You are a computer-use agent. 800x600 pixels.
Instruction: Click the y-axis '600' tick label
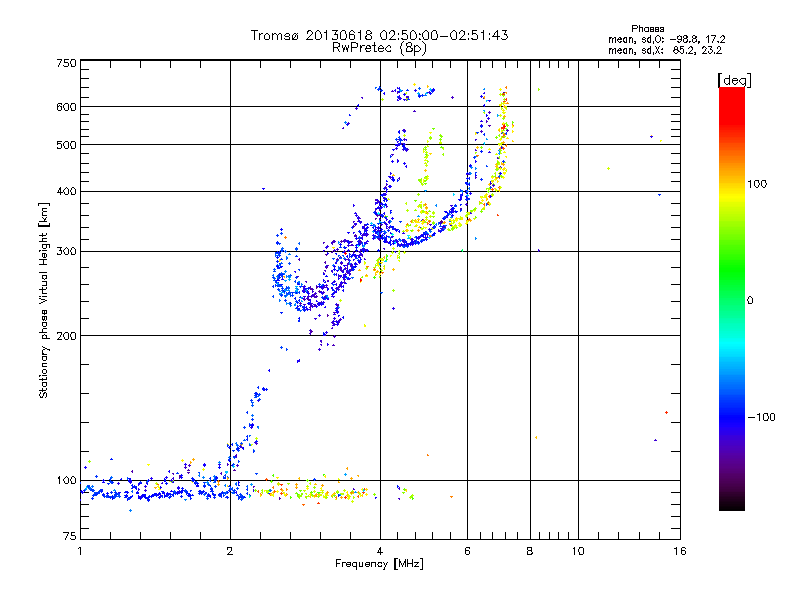point(66,107)
